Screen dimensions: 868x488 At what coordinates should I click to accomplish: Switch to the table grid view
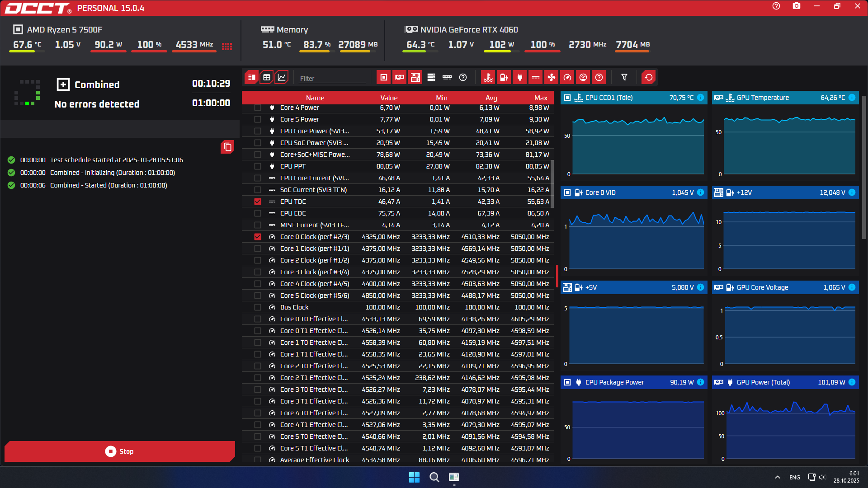[267, 77]
